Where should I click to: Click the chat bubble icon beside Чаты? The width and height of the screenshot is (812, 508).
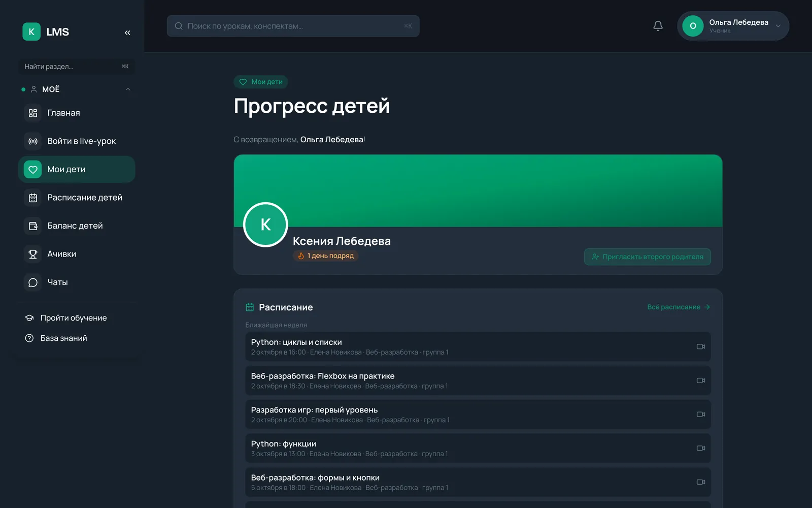point(33,282)
